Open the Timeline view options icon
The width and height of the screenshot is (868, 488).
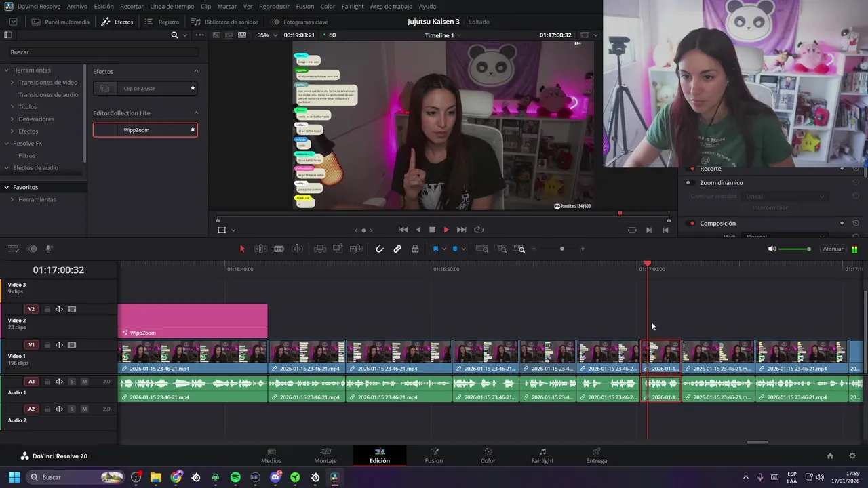click(13, 249)
